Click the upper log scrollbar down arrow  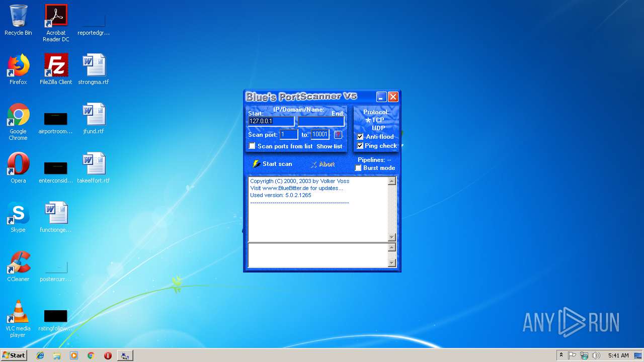tap(392, 237)
